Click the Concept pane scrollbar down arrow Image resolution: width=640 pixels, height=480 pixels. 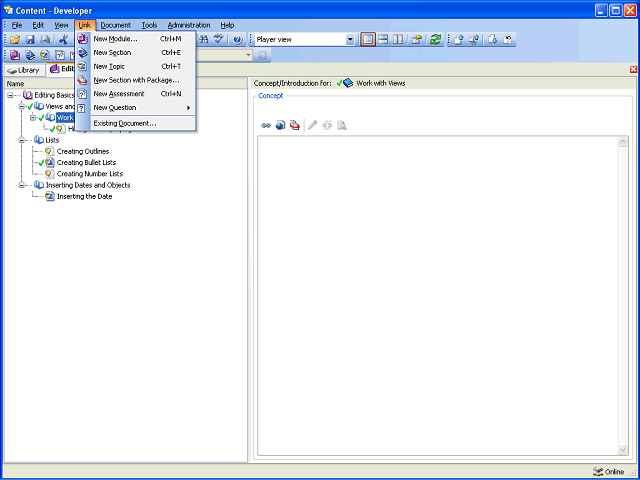623,450
